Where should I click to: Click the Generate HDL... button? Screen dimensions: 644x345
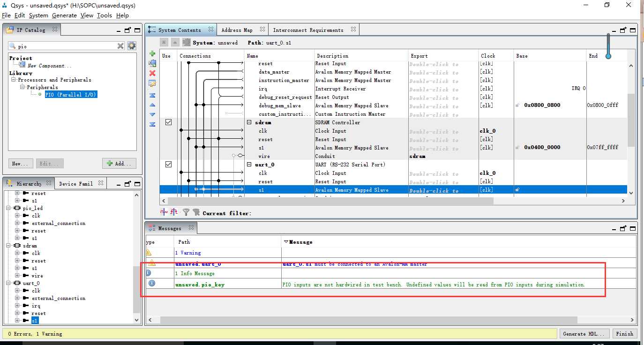[x=585, y=334]
